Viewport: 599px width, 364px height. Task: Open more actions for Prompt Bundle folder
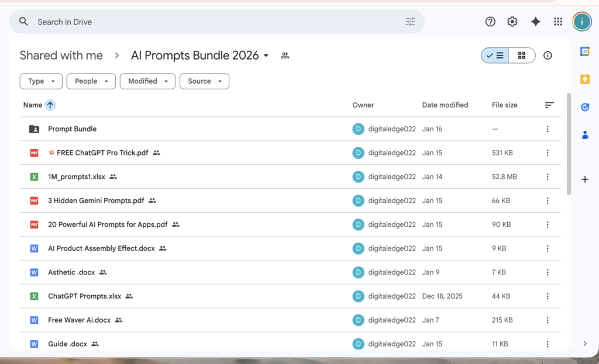pyautogui.click(x=548, y=129)
